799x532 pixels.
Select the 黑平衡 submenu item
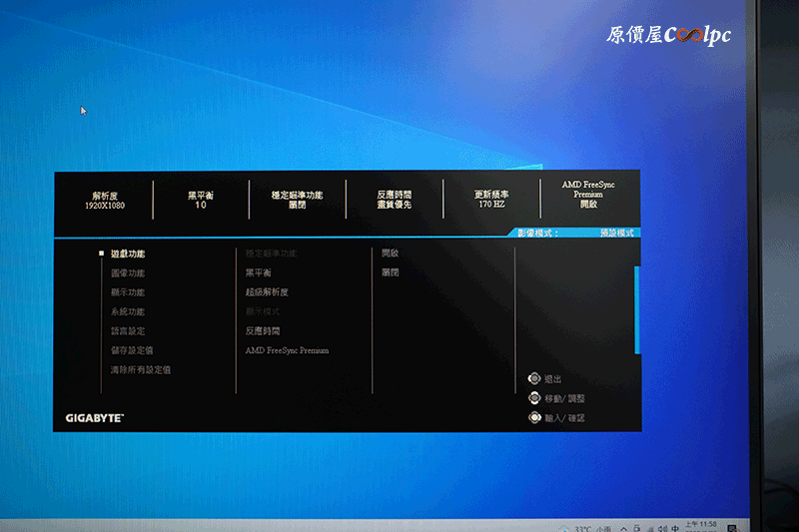258,272
